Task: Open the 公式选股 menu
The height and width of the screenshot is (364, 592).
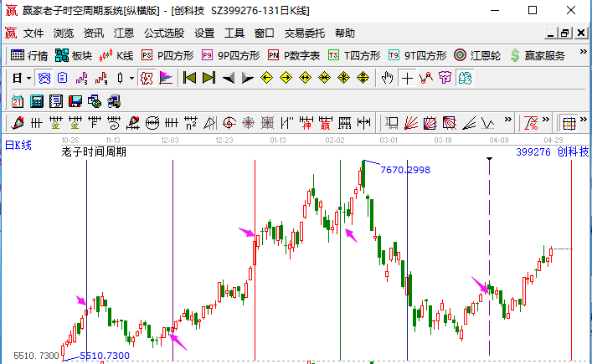Action: tap(164, 33)
